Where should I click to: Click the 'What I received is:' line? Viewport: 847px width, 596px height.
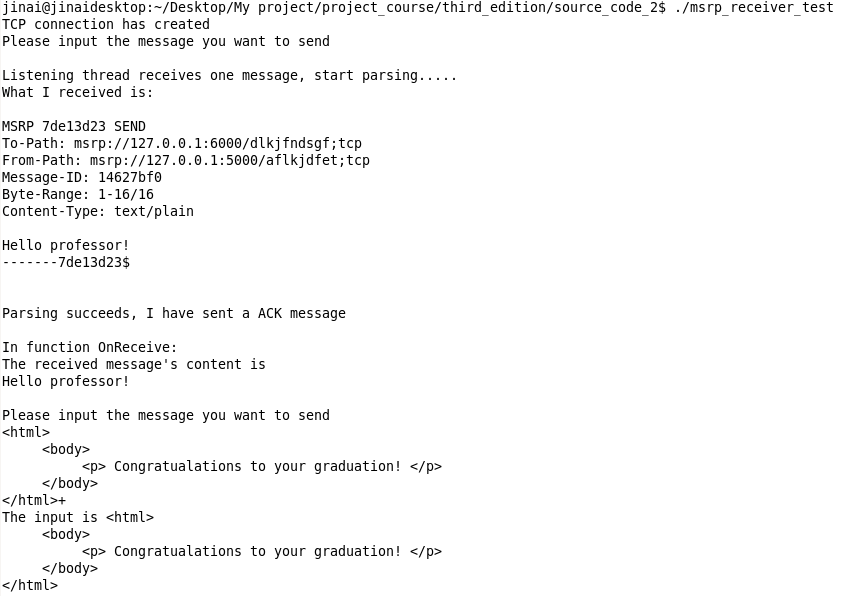coord(78,92)
